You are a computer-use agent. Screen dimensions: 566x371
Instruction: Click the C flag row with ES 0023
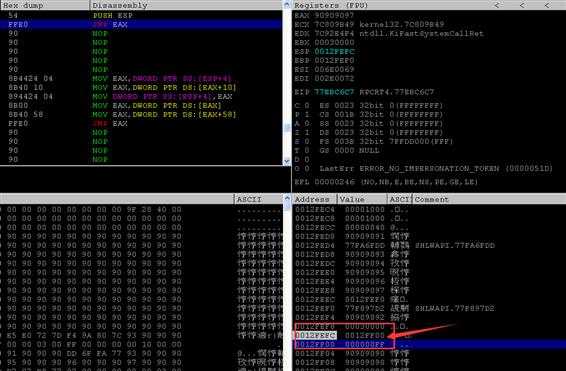(369, 106)
